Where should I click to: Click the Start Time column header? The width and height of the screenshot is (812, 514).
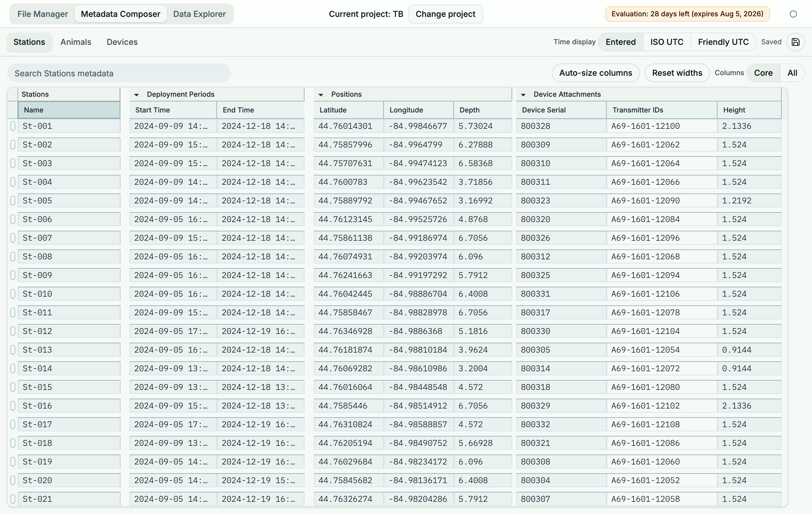tap(173, 110)
